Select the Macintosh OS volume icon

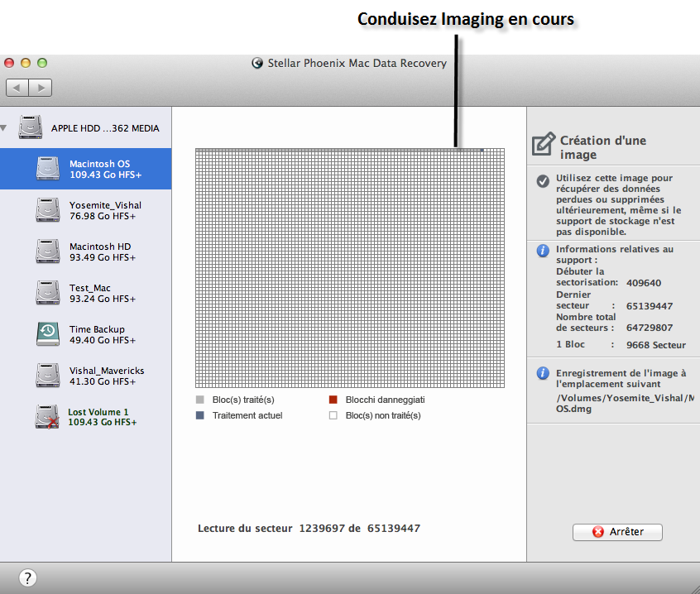(x=48, y=169)
